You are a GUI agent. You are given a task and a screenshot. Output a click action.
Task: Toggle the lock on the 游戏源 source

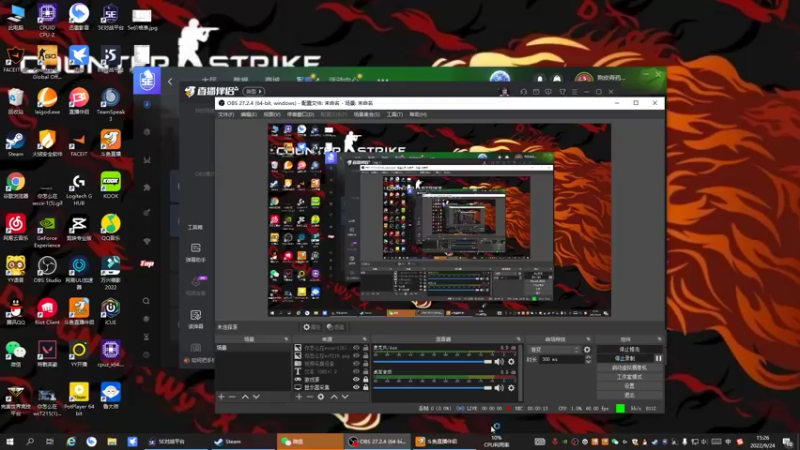pos(365,380)
